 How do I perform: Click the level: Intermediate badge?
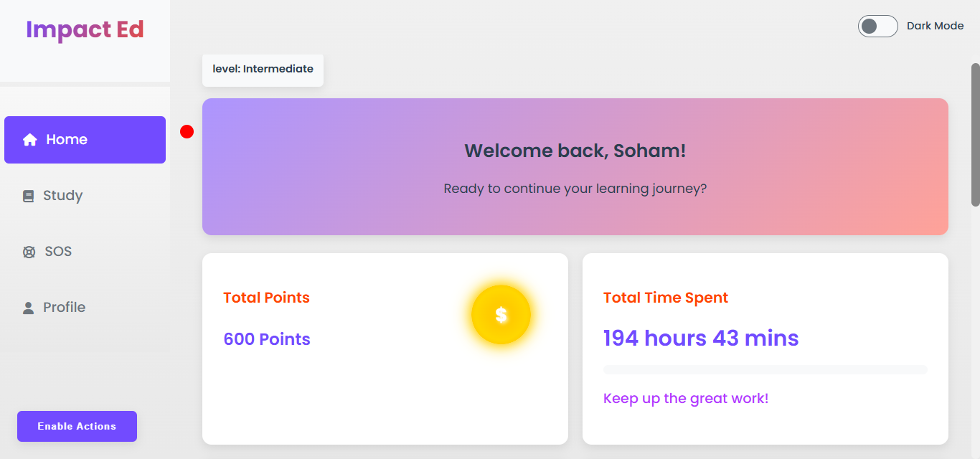[x=263, y=70]
